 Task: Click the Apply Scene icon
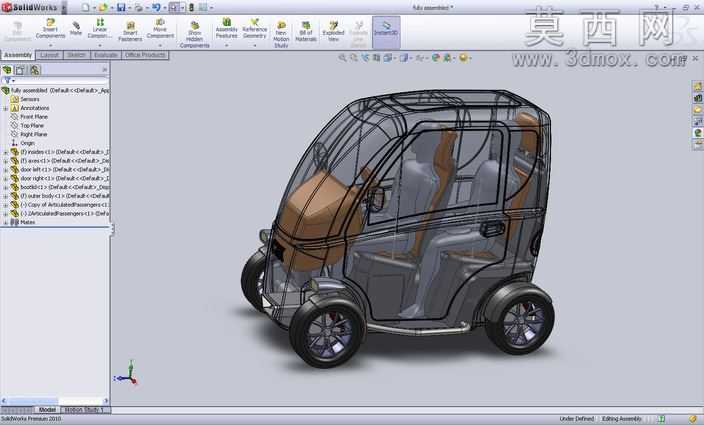(447, 58)
